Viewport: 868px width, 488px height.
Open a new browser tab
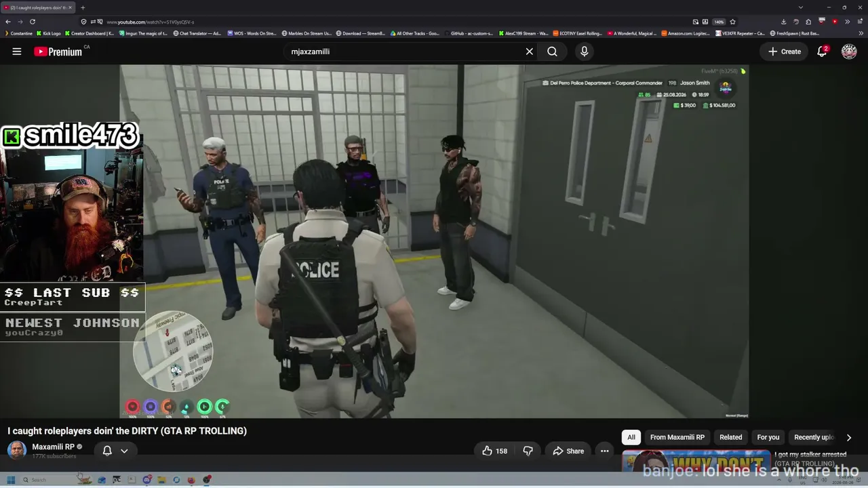(83, 7)
